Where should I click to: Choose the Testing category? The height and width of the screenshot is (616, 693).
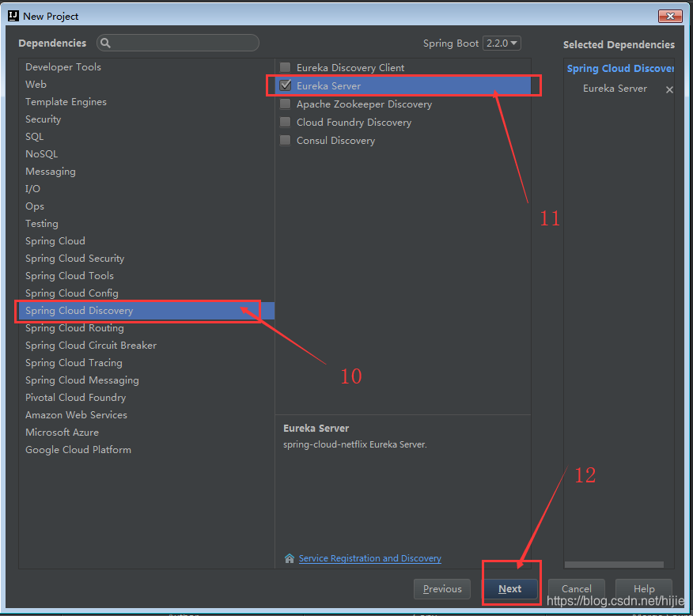146,224
